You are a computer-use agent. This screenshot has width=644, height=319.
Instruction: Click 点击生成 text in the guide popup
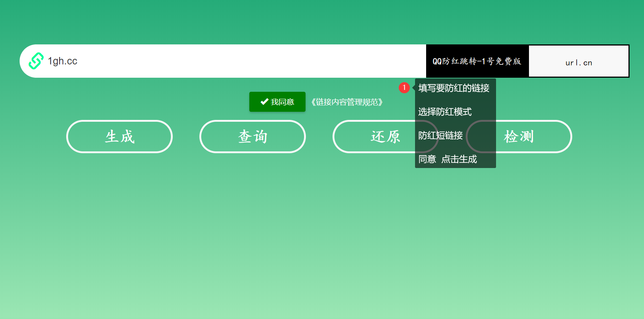point(459,159)
